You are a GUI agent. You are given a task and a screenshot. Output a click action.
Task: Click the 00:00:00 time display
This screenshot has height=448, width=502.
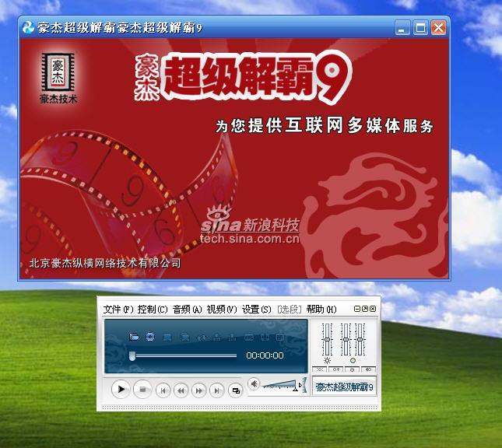(x=265, y=355)
